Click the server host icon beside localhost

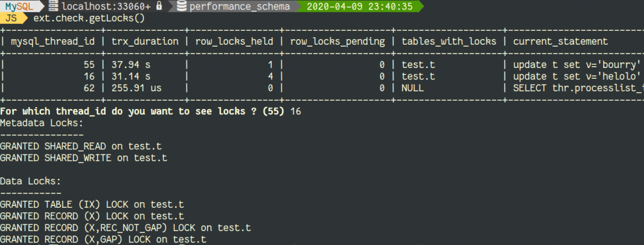pyautogui.click(x=53, y=6)
